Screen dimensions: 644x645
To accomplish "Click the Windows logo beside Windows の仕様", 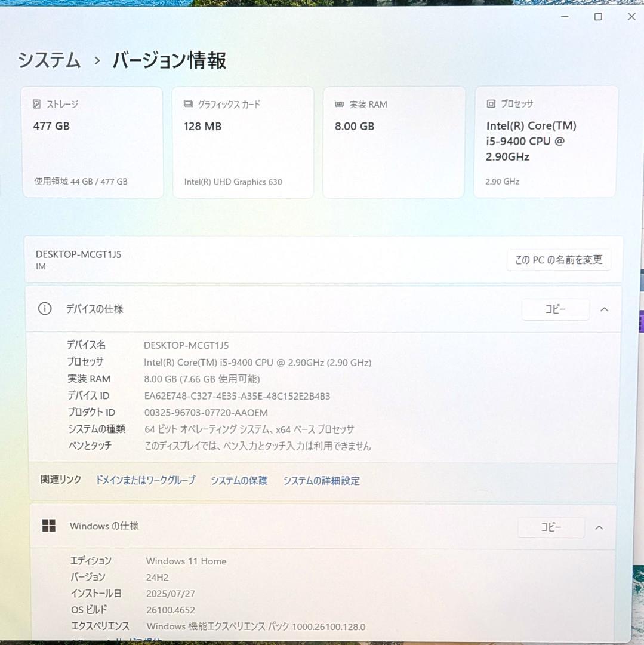I will coord(48,526).
